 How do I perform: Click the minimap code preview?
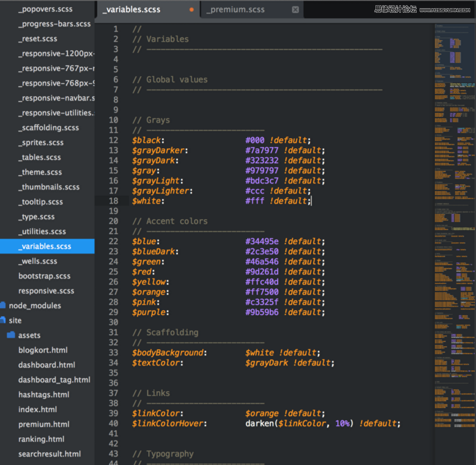click(454, 174)
